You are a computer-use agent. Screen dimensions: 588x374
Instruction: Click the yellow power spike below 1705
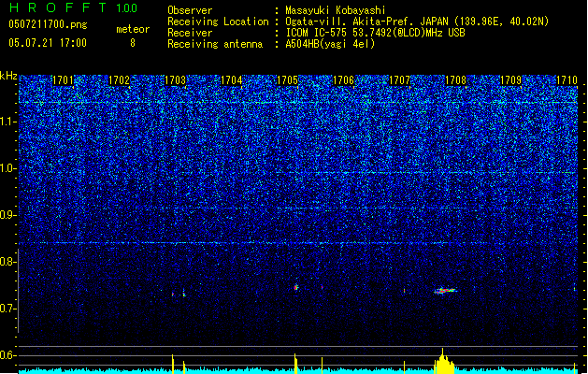point(295,364)
